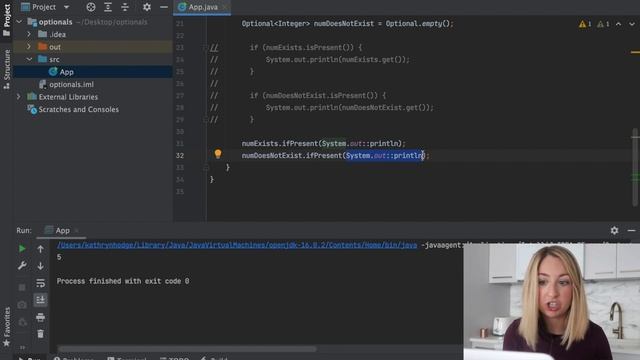Viewport: 640px width, 360px height.
Task: Click the Stop process icon
Action: point(22,287)
